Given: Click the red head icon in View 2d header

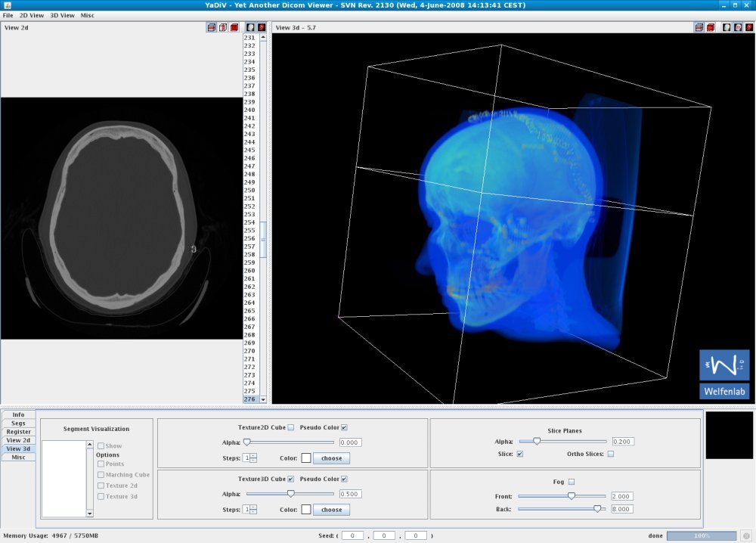Looking at the screenshot, I should [x=262, y=28].
